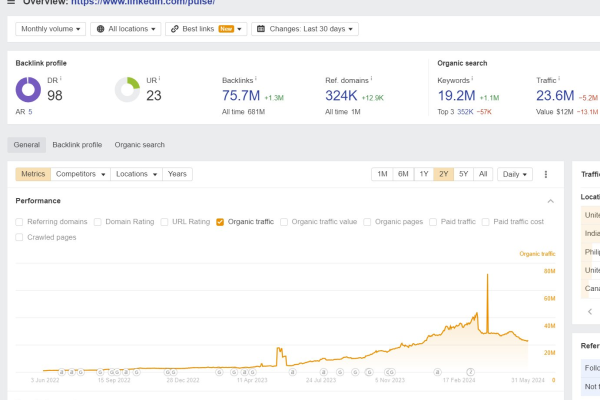Click the purple DR donut chart
600x400 pixels.
click(28, 90)
